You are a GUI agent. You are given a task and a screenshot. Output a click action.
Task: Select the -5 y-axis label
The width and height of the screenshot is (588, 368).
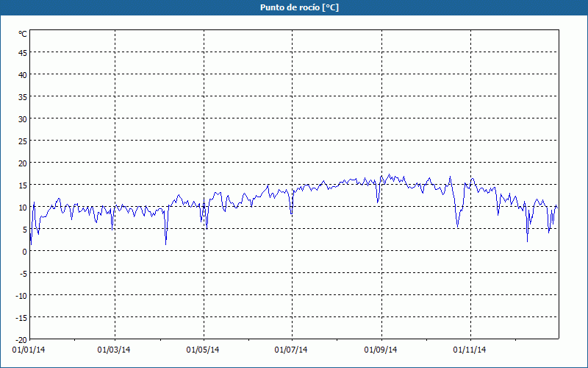pyautogui.click(x=23, y=274)
